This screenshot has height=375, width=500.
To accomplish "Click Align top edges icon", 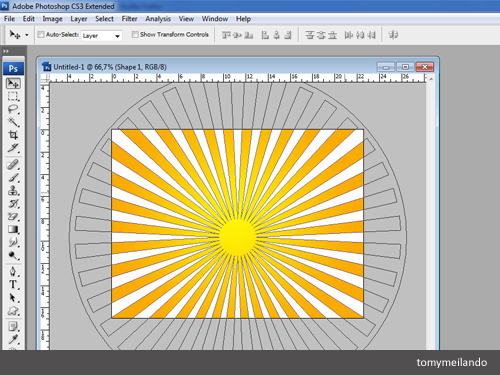I will pyautogui.click(x=226, y=35).
